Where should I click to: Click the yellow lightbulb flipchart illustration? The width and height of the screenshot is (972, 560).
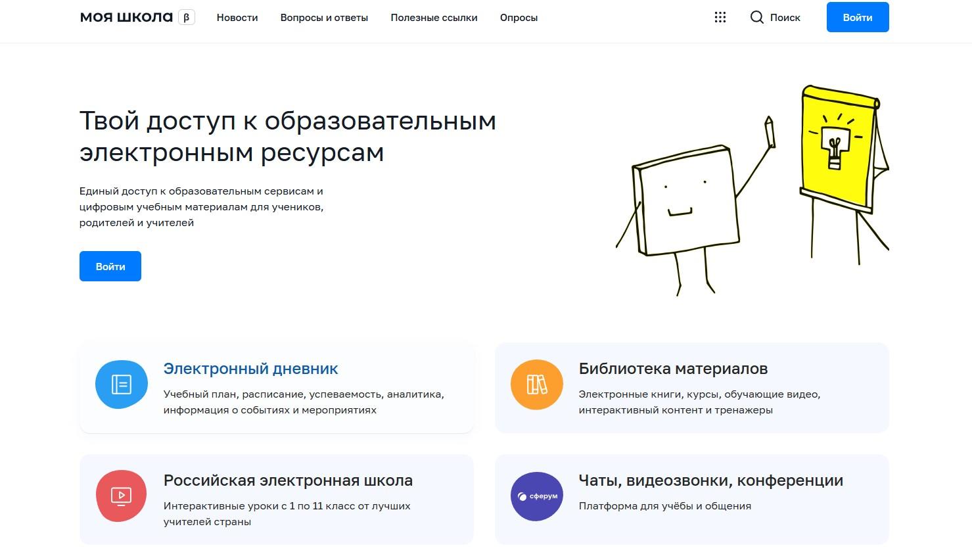coord(843,174)
